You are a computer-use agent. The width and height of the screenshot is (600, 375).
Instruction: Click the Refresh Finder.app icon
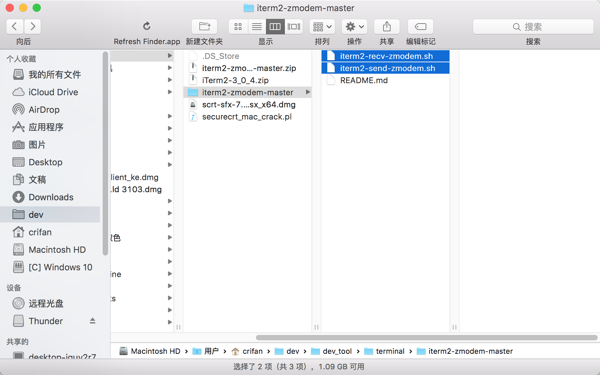(147, 26)
